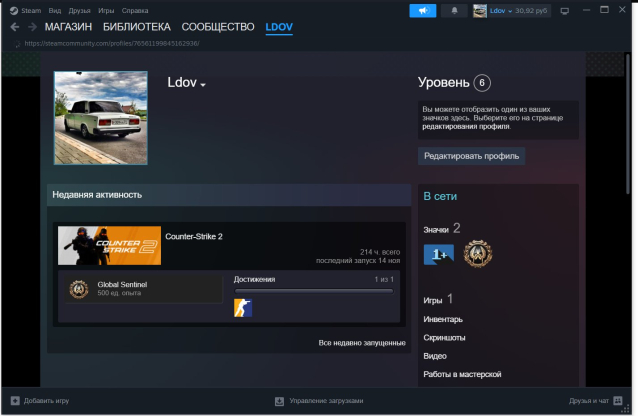
Task: Open the Counter-Strike 2 game banner
Action: [x=109, y=245]
